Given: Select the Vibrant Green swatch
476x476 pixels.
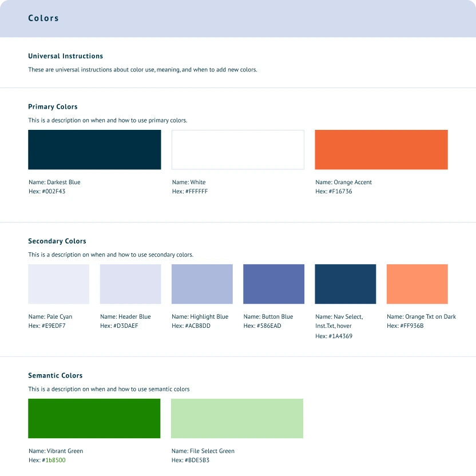Looking at the screenshot, I should 94,418.
